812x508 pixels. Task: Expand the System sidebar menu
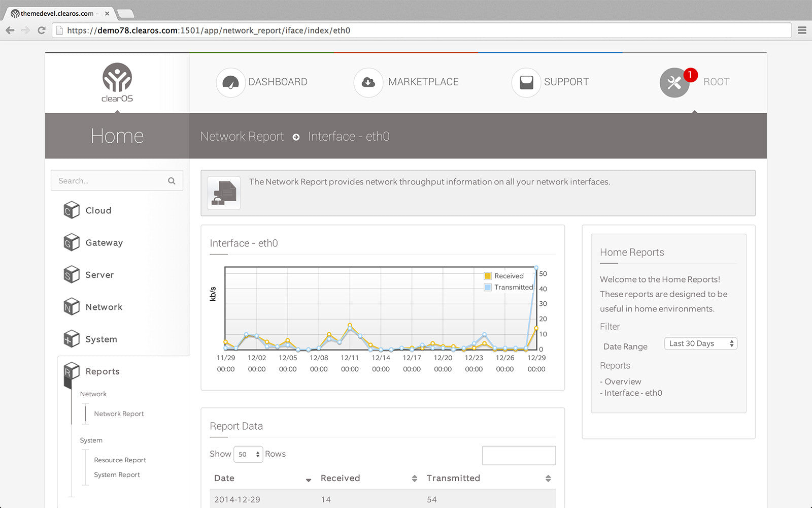tap(101, 339)
